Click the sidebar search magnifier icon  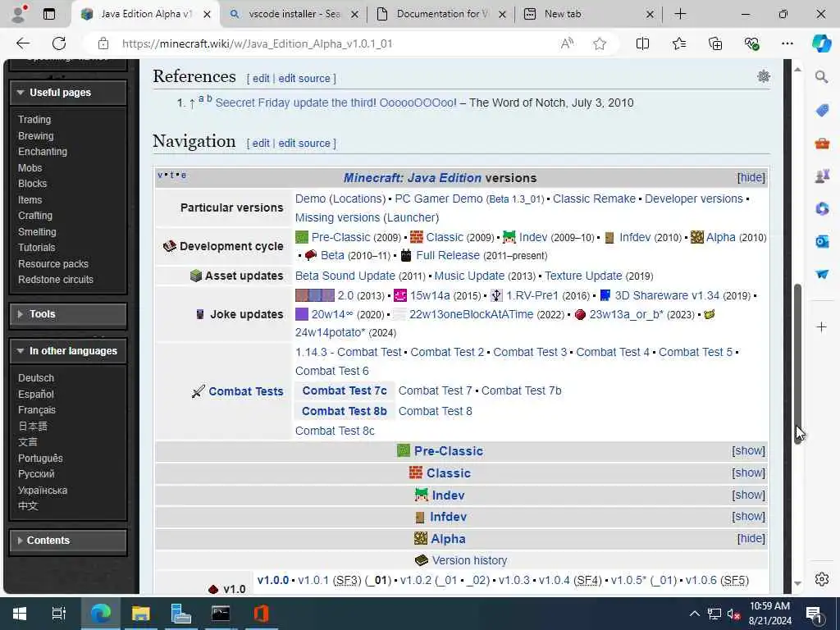tap(821, 77)
